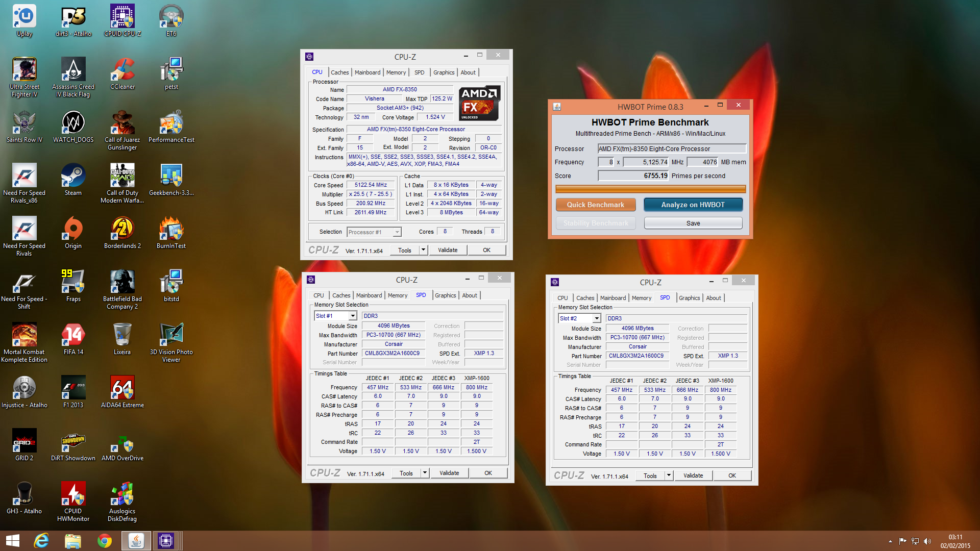This screenshot has width=980, height=551.
Task: Click the Tools button in top CPU-Z window
Action: pyautogui.click(x=405, y=250)
